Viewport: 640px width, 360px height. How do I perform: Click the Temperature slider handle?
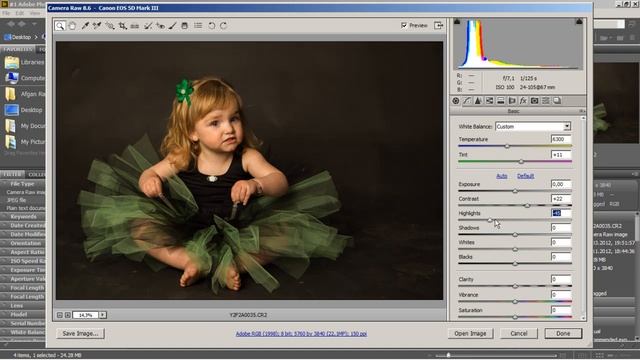[507, 146]
